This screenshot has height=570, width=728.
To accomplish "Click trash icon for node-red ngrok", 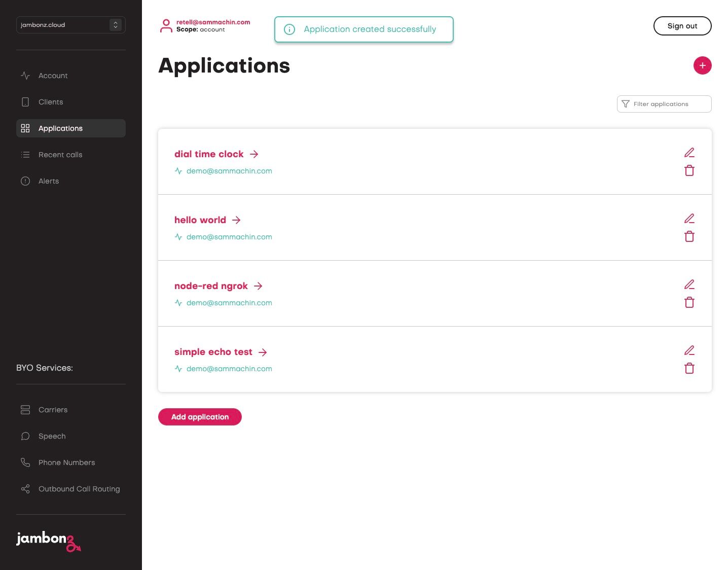I will pyautogui.click(x=689, y=303).
